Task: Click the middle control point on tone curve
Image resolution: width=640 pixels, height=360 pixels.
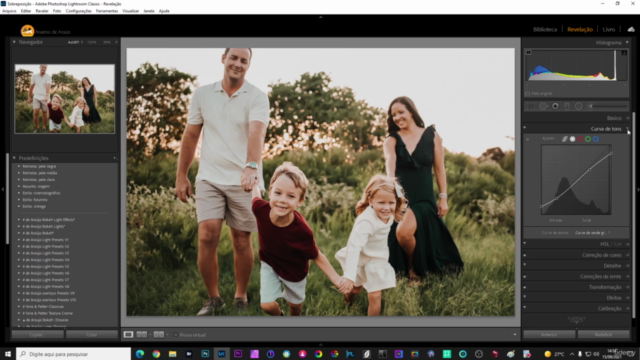Action: point(590,169)
